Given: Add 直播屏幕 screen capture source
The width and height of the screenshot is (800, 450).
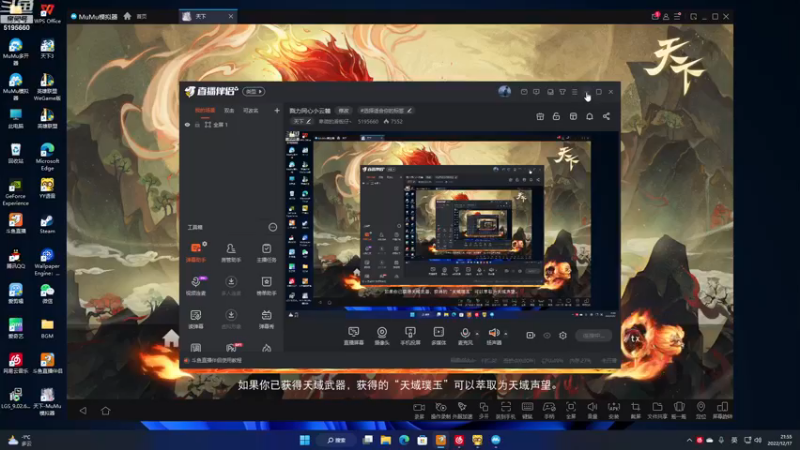Looking at the screenshot, I should click(354, 336).
